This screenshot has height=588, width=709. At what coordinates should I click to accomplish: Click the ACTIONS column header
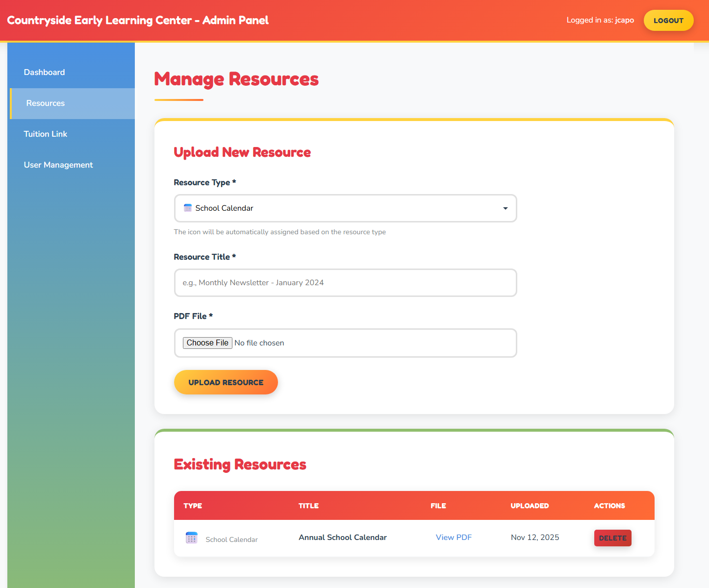(609, 505)
